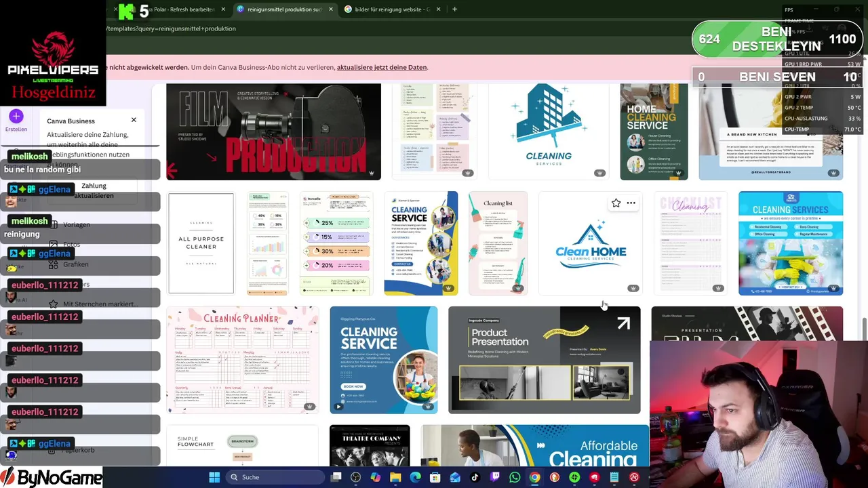This screenshot has height=488, width=868.
Task: Open more options on Clean Home template
Action: (631, 203)
